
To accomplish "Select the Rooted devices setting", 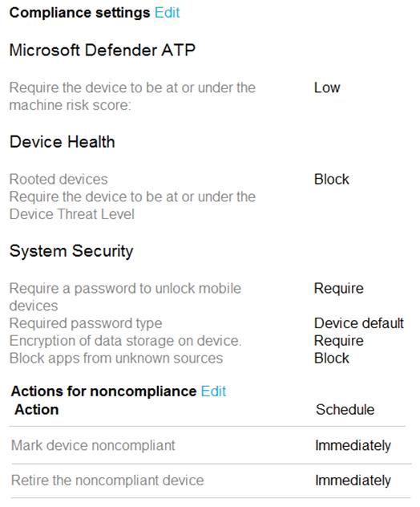I will [59, 180].
